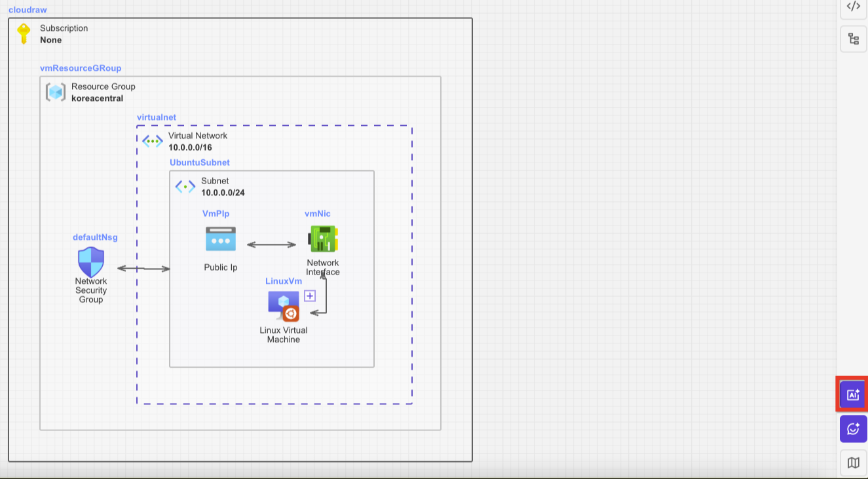Select the Public Ip icon
868x479 pixels.
click(x=221, y=239)
